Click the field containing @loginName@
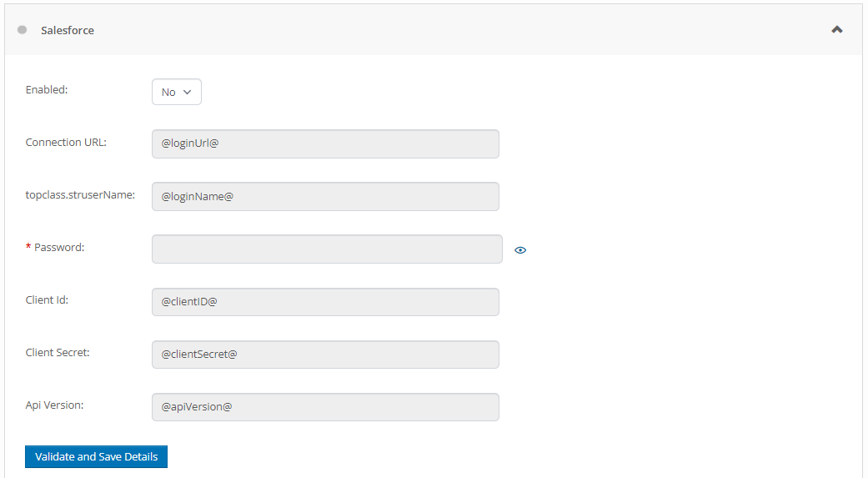 pyautogui.click(x=325, y=196)
